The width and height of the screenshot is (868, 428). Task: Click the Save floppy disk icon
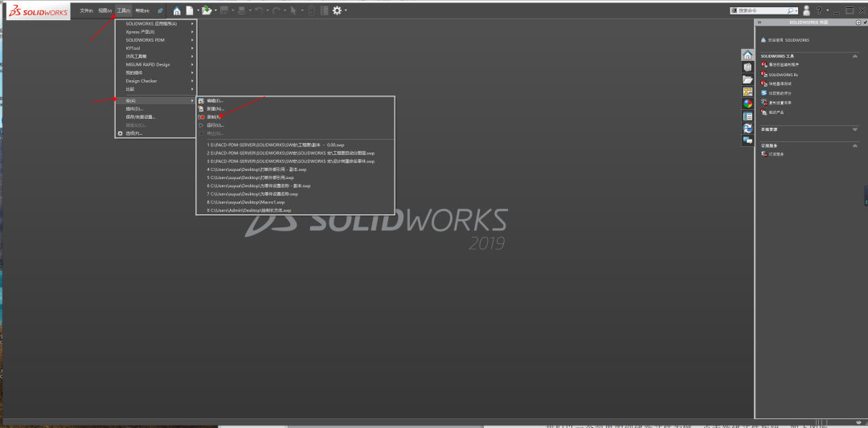224,10
